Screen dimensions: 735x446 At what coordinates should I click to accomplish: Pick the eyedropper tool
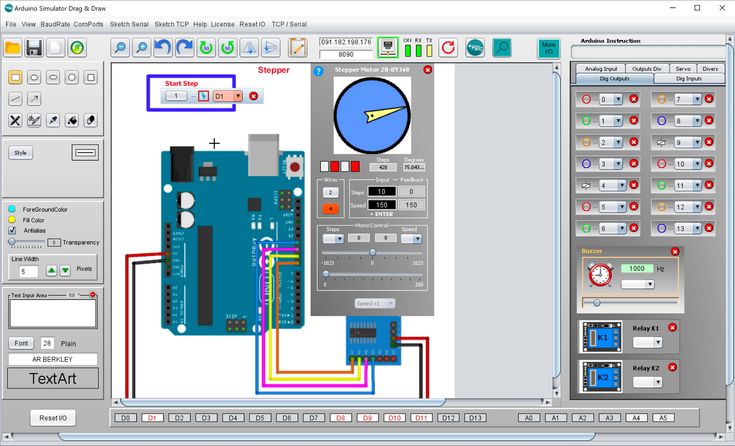[x=53, y=120]
